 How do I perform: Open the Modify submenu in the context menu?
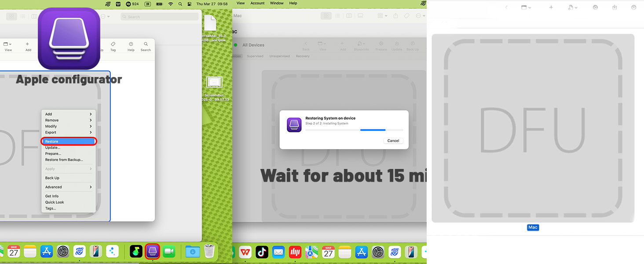point(69,126)
